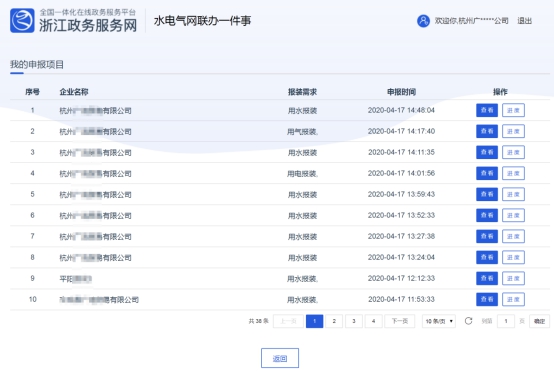
Task: Click total count 共 38 条
Action: 258,321
